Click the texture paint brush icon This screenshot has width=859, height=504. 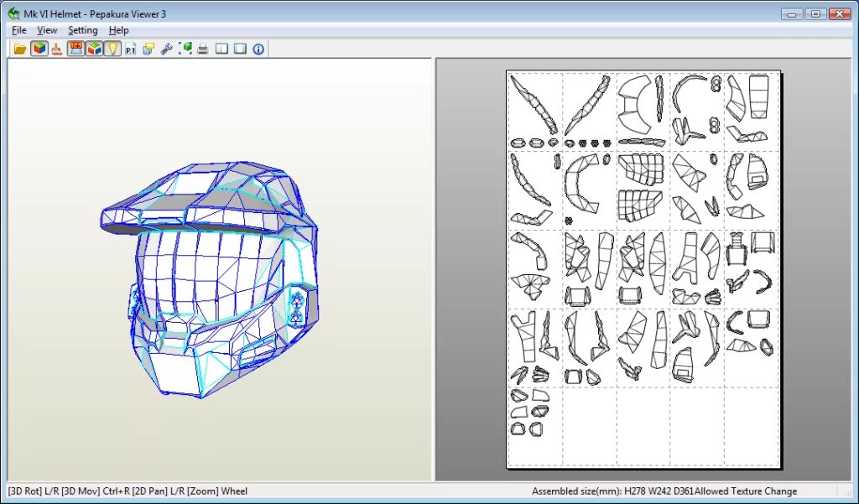57,48
